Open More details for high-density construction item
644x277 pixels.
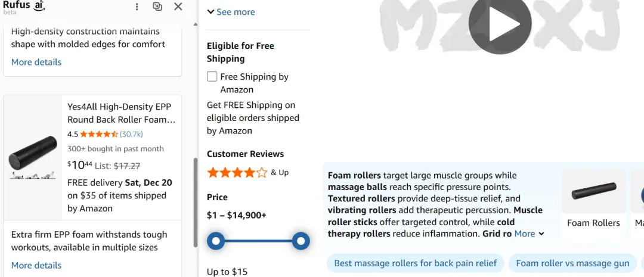[x=36, y=62]
